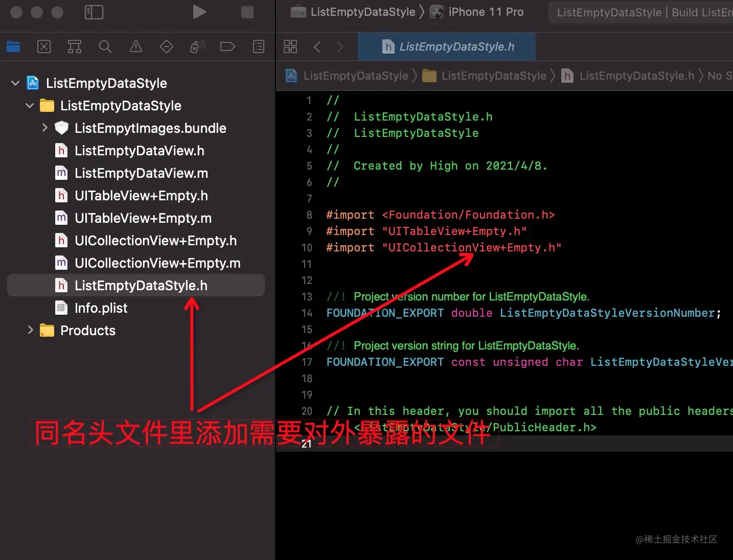Open the Find navigator magnifier icon
733x560 pixels.
coord(105,47)
